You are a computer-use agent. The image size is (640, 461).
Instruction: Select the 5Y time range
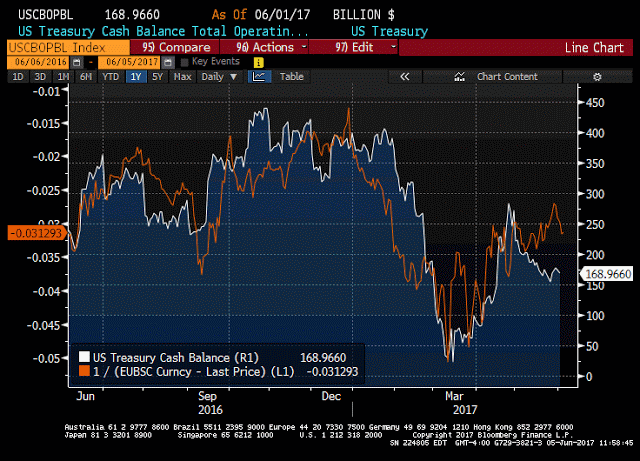coord(158,77)
